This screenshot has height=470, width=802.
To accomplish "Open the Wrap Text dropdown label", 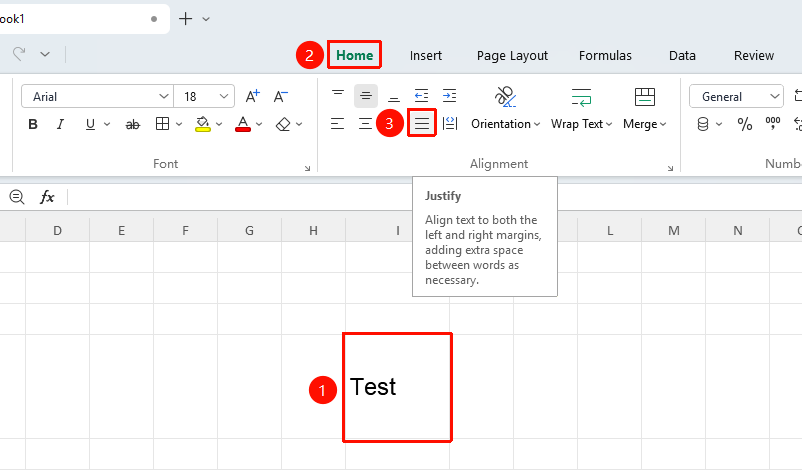I will coord(582,124).
